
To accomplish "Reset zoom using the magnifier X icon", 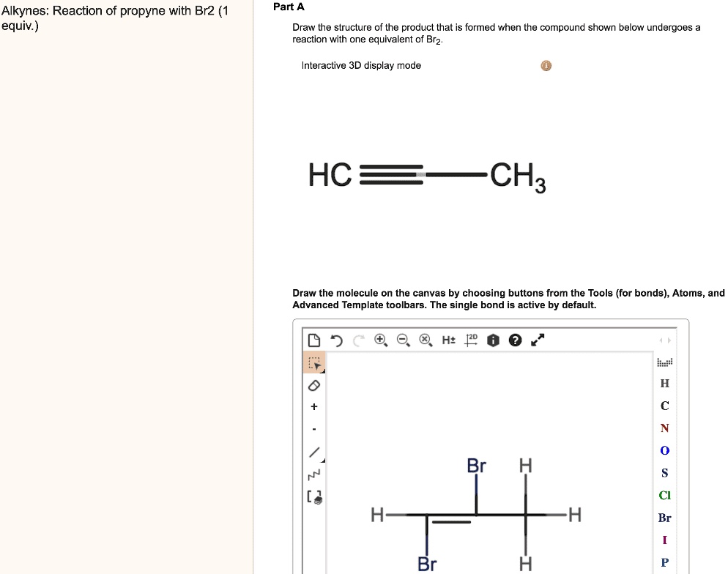I will tap(426, 340).
